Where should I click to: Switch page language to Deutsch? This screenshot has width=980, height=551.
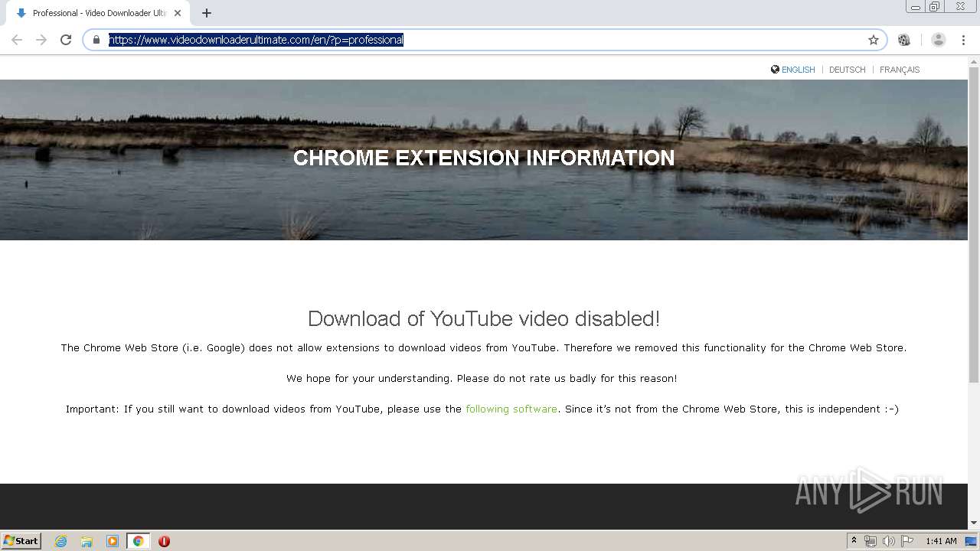tap(848, 70)
